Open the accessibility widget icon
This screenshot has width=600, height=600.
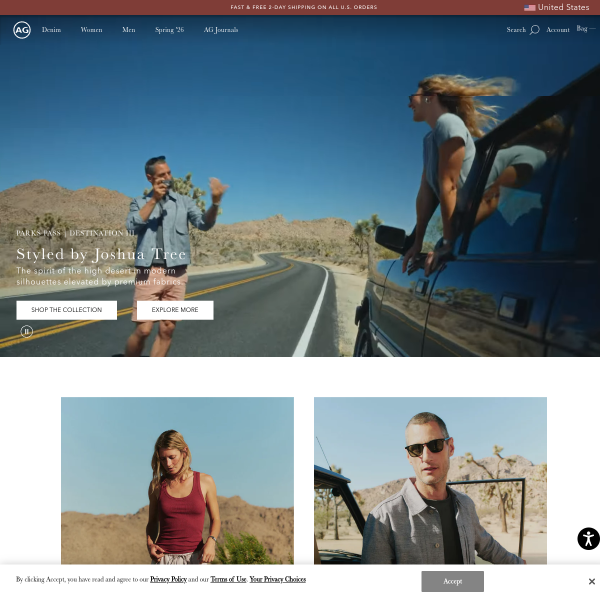click(x=588, y=539)
